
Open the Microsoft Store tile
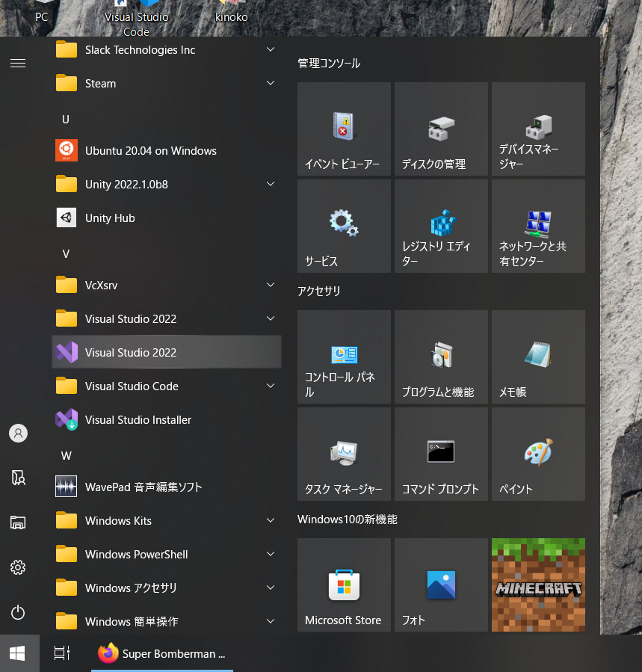pyautogui.click(x=344, y=585)
